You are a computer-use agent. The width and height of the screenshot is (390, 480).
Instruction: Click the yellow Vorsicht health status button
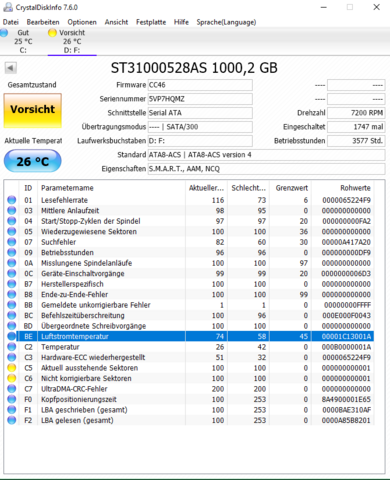tap(33, 110)
